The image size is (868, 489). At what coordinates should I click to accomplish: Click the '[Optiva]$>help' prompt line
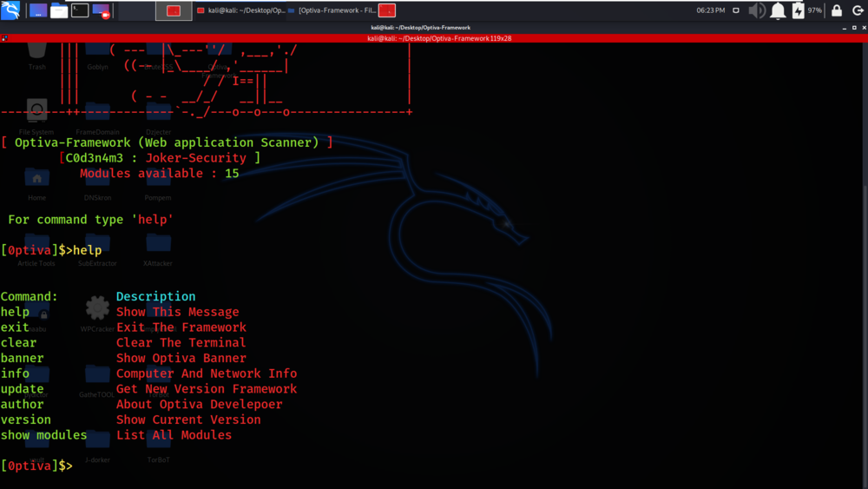[x=51, y=250]
